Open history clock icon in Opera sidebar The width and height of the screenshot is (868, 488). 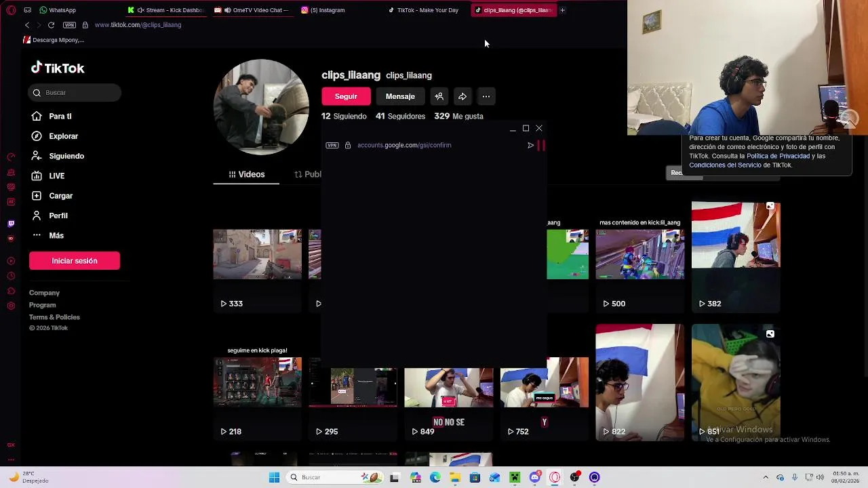11,276
